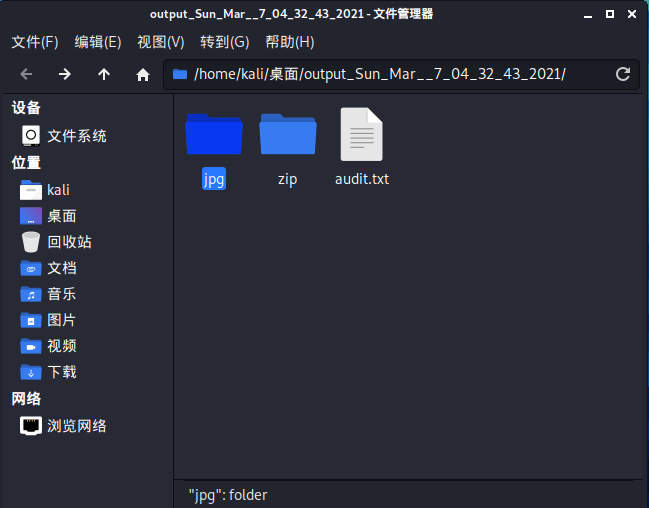Click the location path bar

coord(390,74)
